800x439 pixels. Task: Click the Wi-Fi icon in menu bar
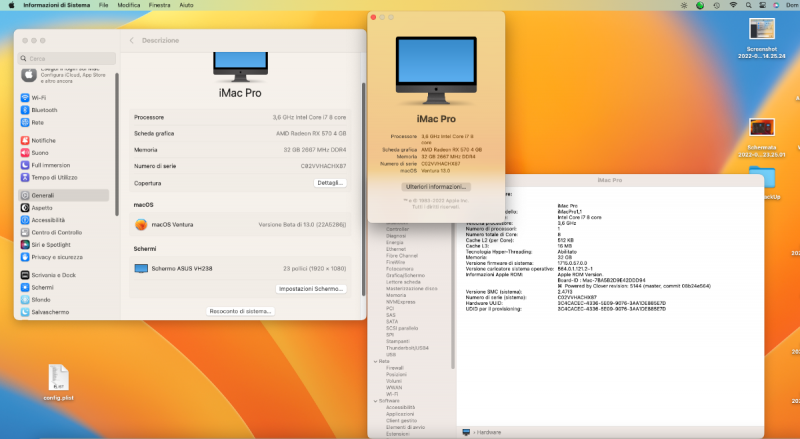733,5
